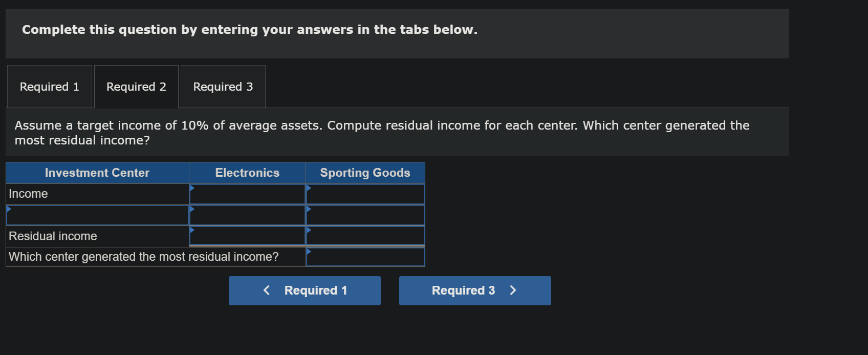868x355 pixels.
Task: Expand the blue marker in the Residual income Sporting Goods cell
Action: pos(308,229)
